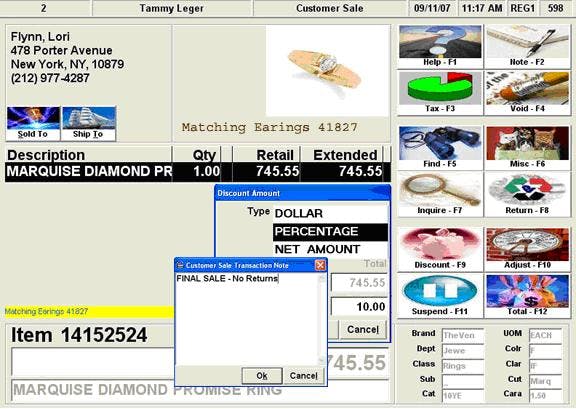576x409 pixels.
Task: Click the UOM field showing EACH
Action: [546, 335]
